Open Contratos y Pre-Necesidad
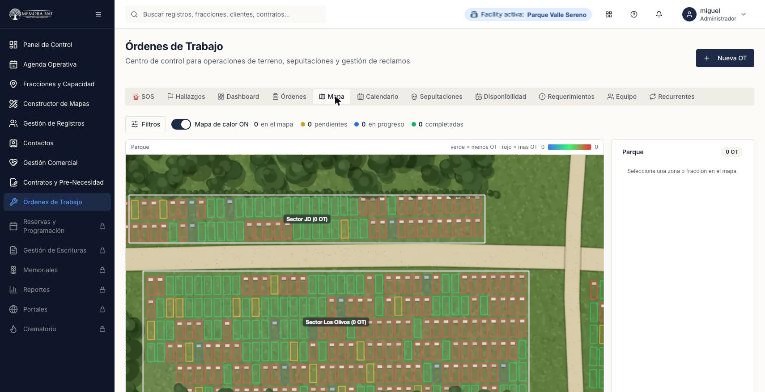The image size is (765, 392). pos(57,182)
